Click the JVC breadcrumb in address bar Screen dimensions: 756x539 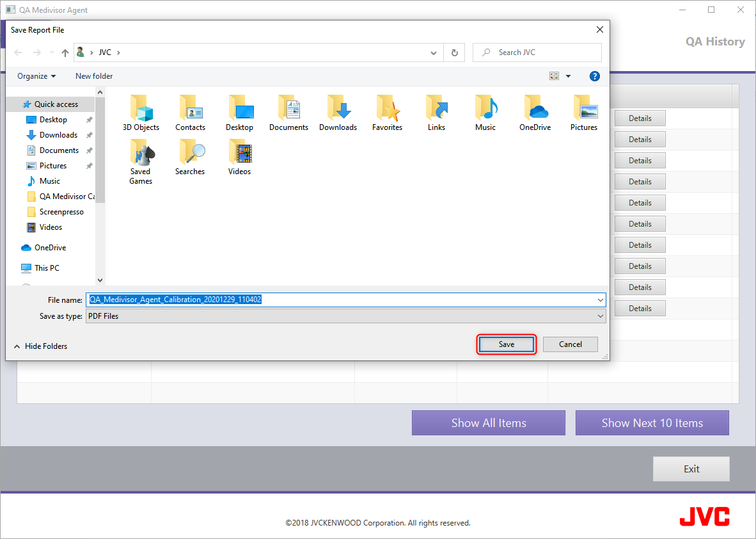(x=105, y=52)
